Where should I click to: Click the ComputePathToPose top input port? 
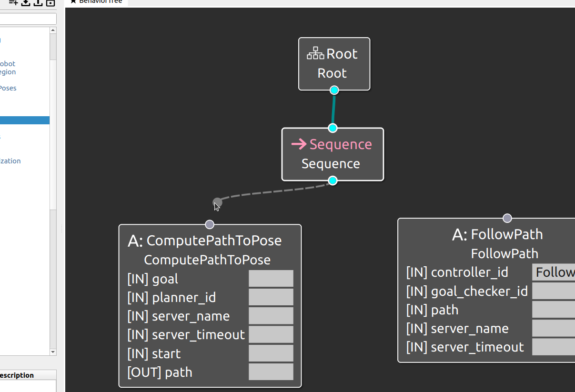point(210,224)
